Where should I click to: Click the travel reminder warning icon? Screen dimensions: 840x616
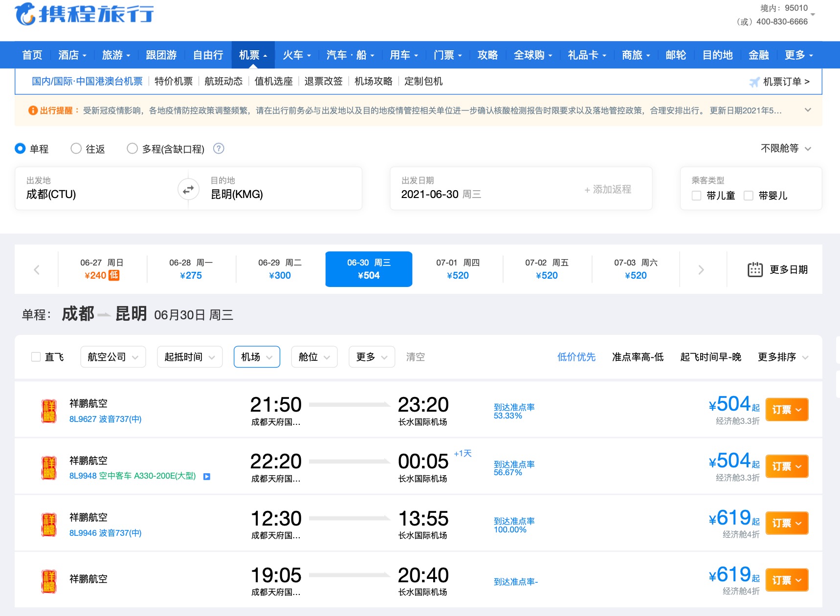pos(33,110)
